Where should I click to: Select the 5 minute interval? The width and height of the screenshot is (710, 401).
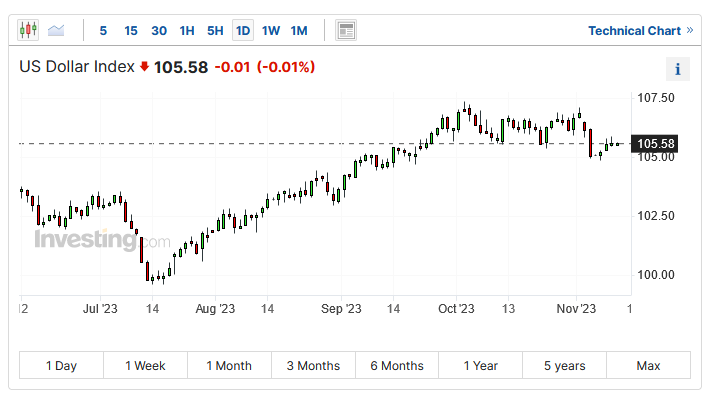(103, 30)
